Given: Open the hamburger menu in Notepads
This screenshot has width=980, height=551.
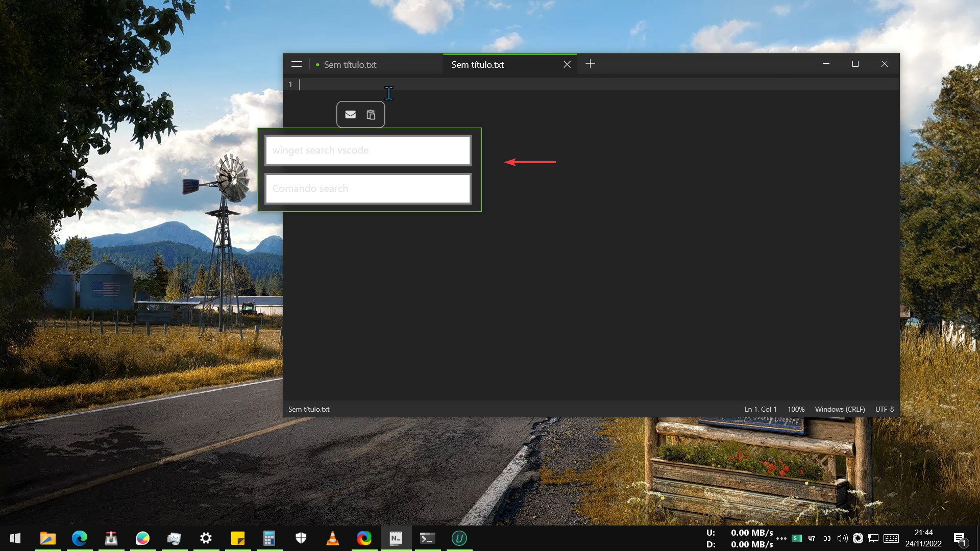Looking at the screenshot, I should [297, 64].
